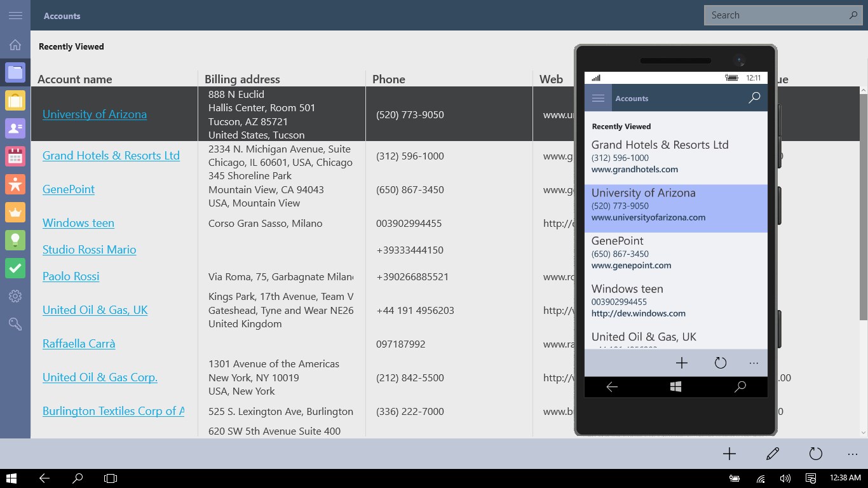Open the hamburger menu in sidebar
Screen dimensions: 868x488
15,15
